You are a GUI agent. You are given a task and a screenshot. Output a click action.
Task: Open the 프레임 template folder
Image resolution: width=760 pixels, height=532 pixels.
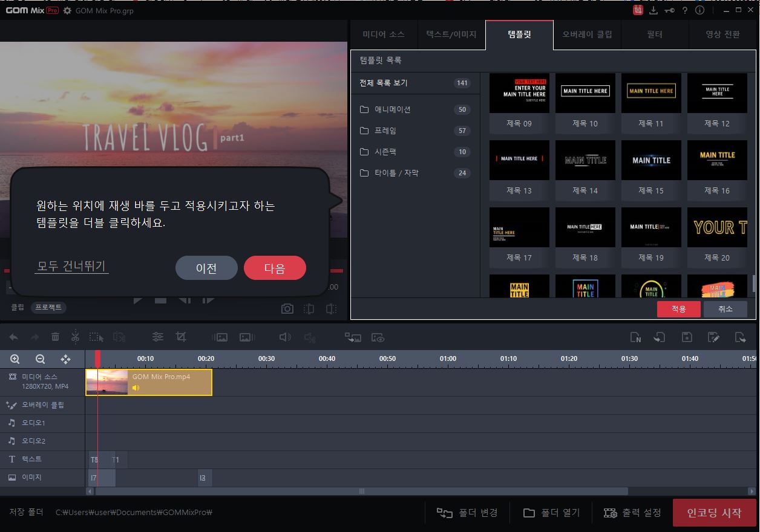click(415, 131)
